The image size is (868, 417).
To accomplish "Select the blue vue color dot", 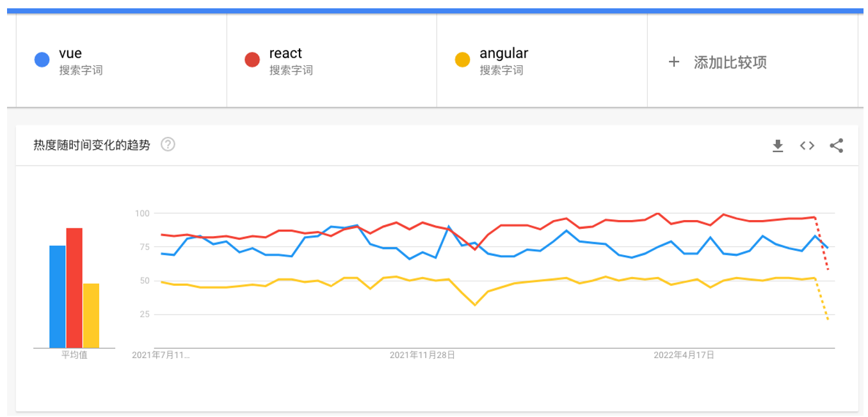I will [42, 59].
